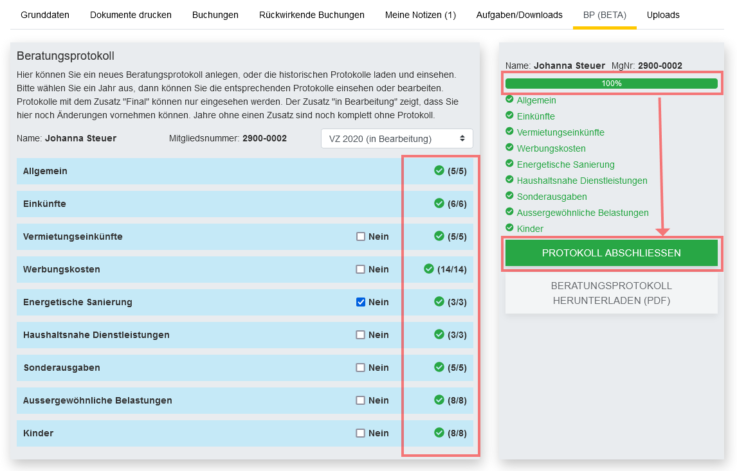Click green checkmark icon in Allgemein row

click(439, 171)
